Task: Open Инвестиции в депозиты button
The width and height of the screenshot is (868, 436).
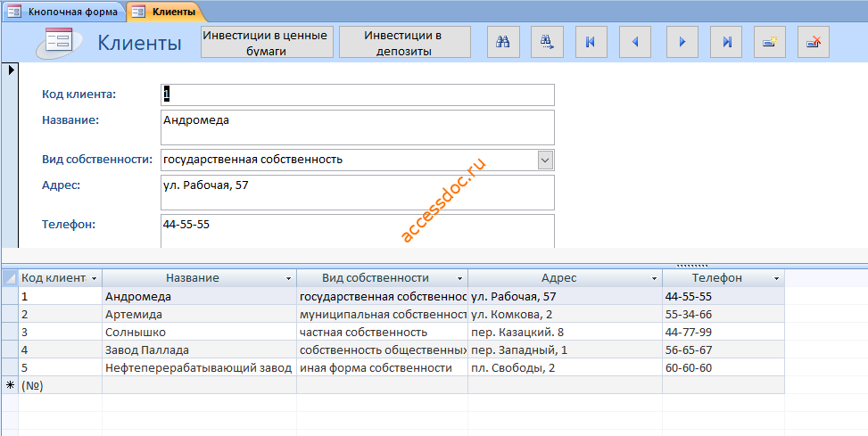Action: (405, 42)
